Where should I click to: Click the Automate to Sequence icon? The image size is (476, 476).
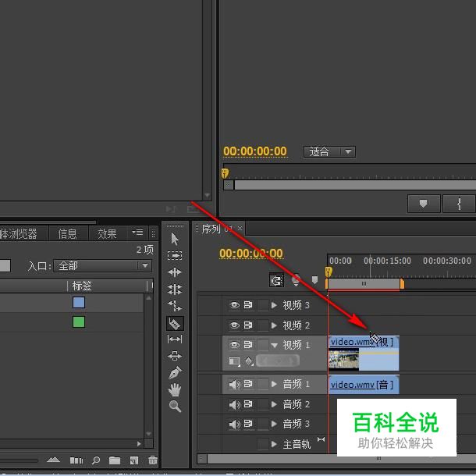[x=76, y=460]
